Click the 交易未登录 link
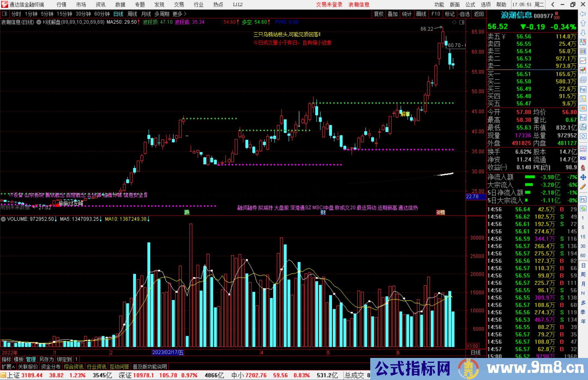 pyautogui.click(x=329, y=5)
